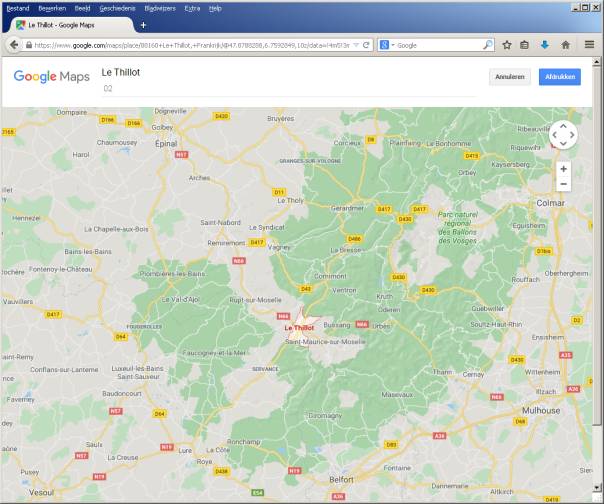
Task: Click the browser Back arrow button
Action: pos(14,45)
